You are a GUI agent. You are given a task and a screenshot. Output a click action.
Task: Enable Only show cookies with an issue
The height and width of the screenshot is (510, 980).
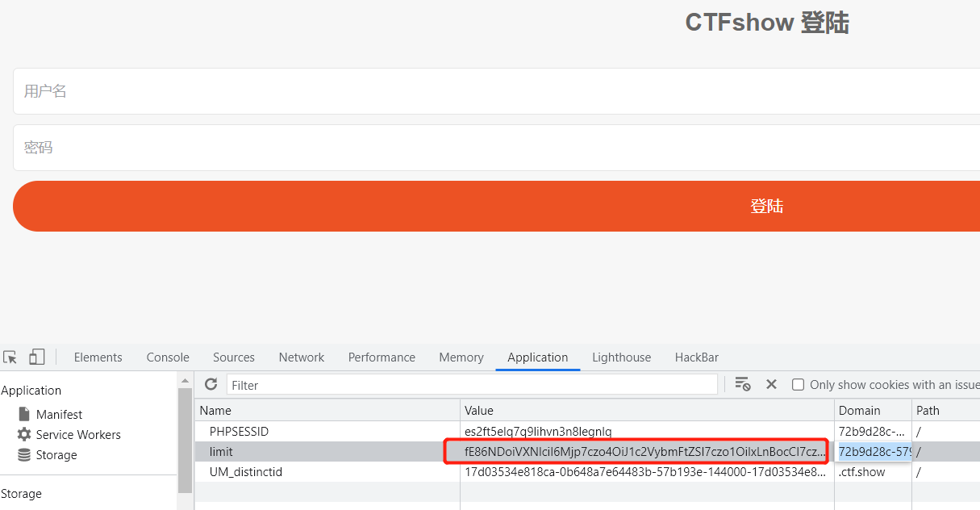798,385
